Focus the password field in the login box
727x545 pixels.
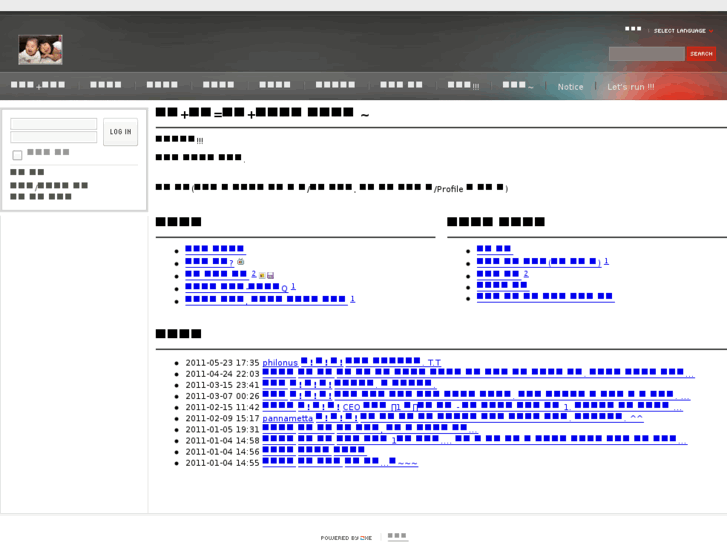tap(54, 137)
